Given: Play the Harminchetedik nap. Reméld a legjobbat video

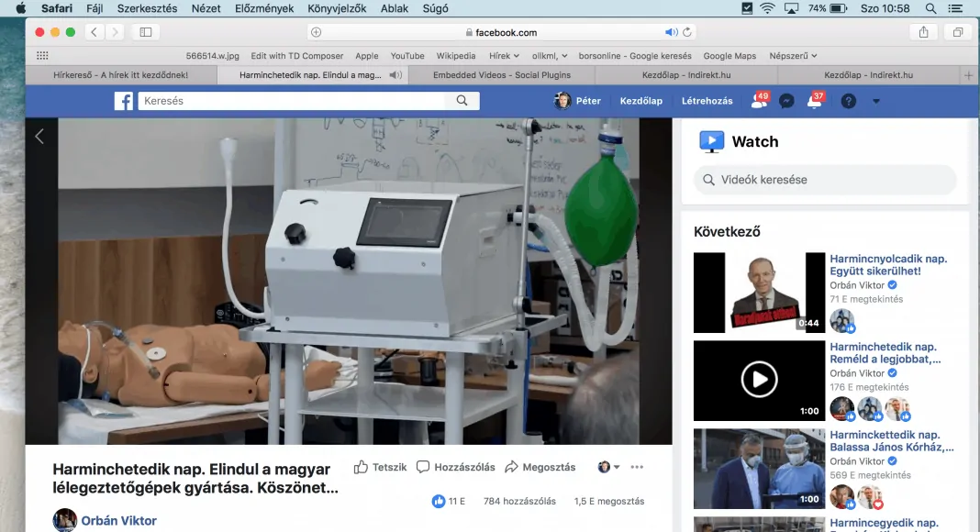Looking at the screenshot, I should pyautogui.click(x=760, y=381).
